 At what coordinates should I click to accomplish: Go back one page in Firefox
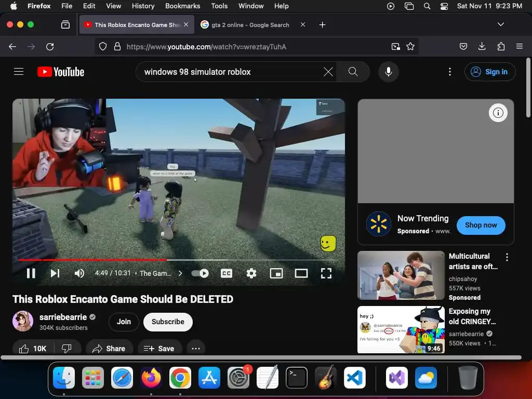[x=12, y=46]
